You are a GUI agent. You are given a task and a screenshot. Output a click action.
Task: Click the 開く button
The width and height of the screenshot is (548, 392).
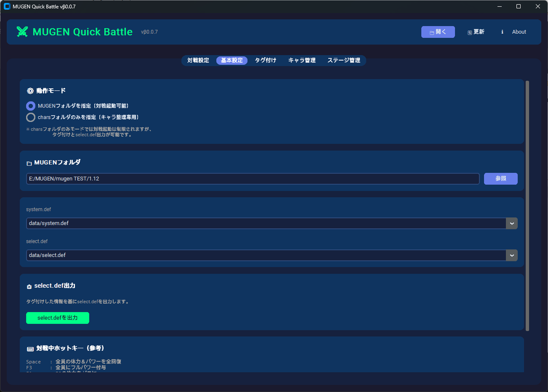[438, 32]
